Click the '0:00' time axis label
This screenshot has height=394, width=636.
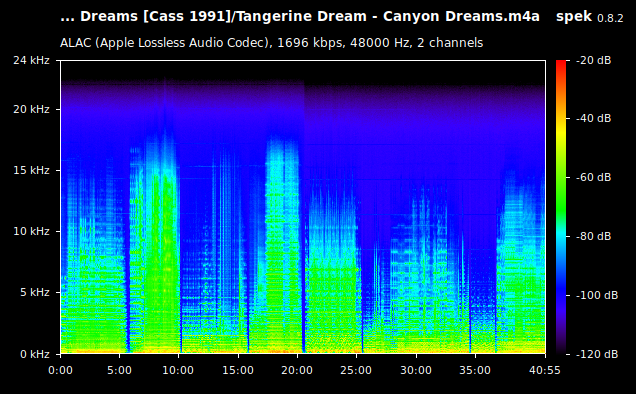[x=60, y=370]
